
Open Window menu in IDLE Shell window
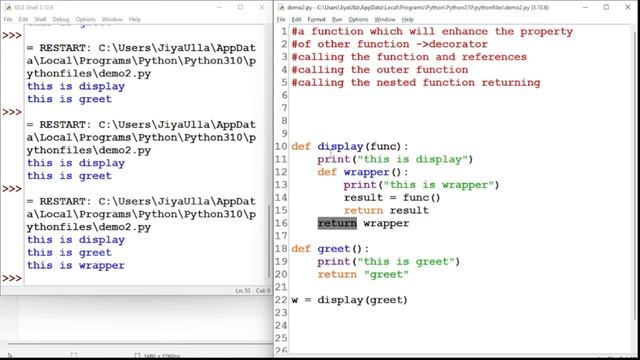(x=112, y=19)
